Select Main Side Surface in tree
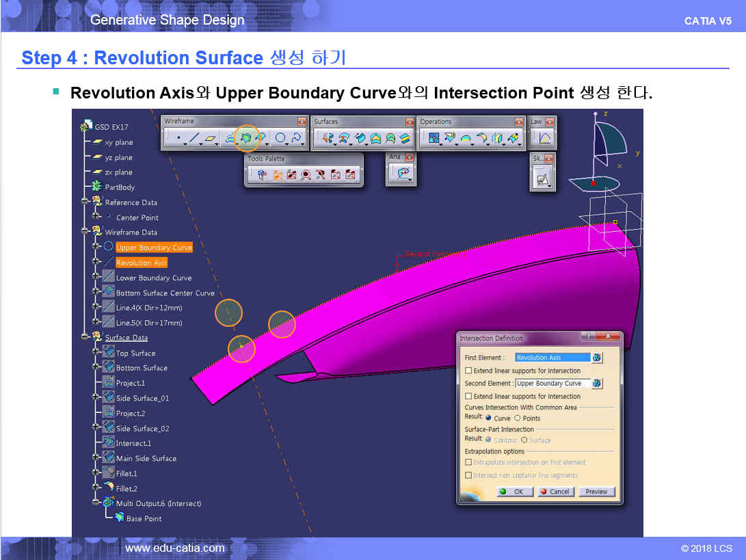This screenshot has width=746, height=560. click(x=146, y=459)
